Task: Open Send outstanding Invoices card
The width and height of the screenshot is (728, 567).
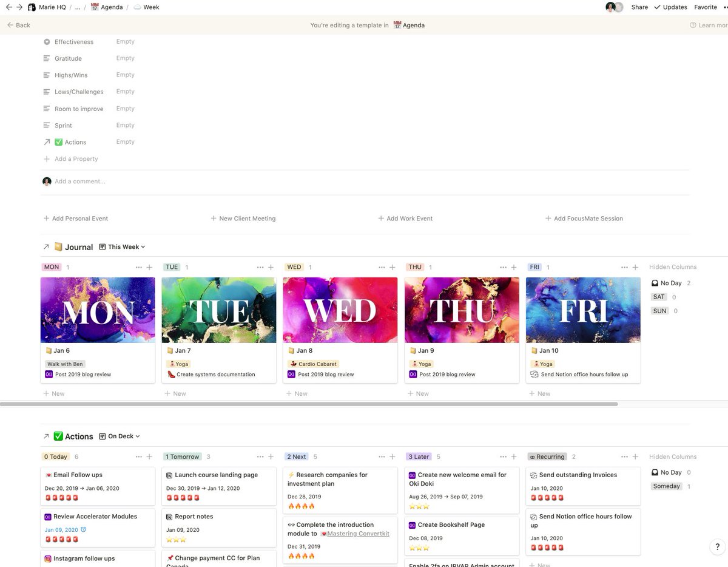Action: pos(583,486)
